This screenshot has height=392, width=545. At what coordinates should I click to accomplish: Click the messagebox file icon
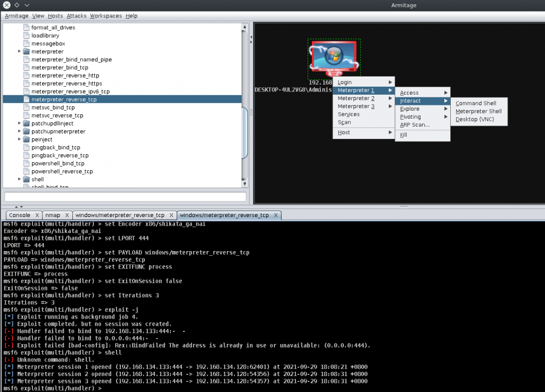[27, 44]
